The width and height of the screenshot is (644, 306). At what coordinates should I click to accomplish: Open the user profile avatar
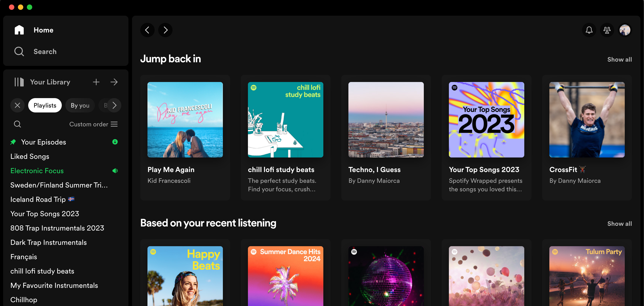pos(625,30)
